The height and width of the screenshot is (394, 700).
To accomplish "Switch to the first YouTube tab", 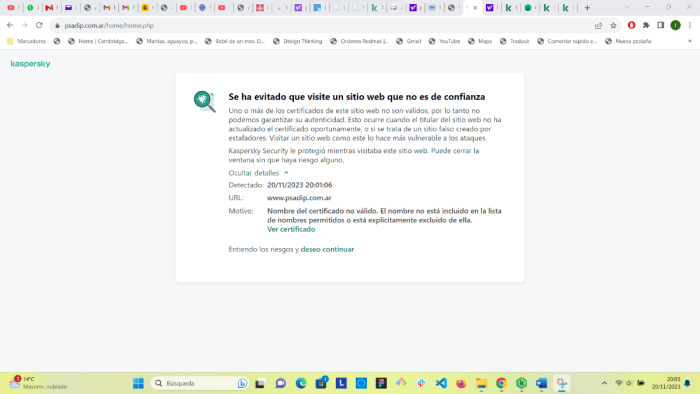I will pyautogui.click(x=12, y=8).
